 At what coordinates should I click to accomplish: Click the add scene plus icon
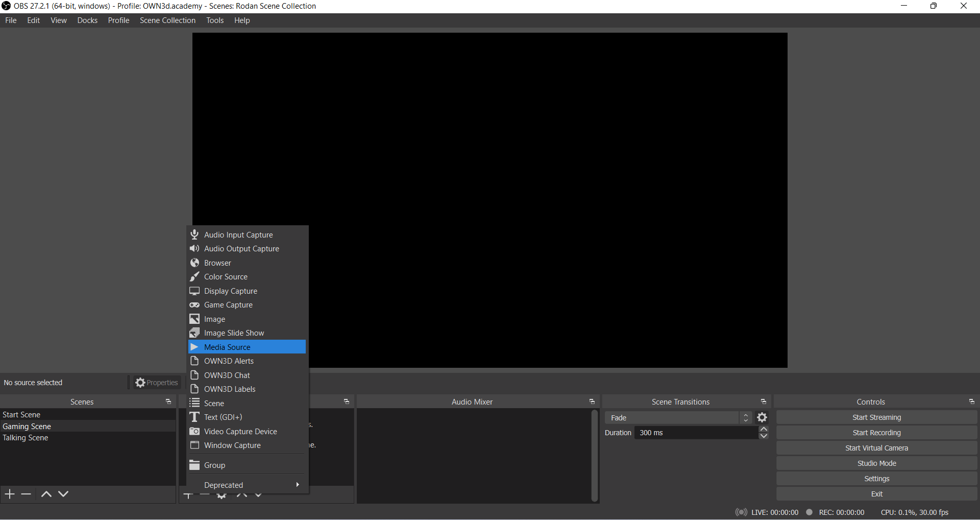pos(10,494)
